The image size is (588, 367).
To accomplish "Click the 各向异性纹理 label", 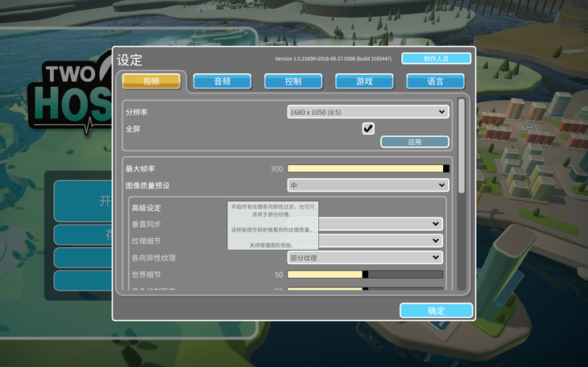I will pyautogui.click(x=153, y=258).
